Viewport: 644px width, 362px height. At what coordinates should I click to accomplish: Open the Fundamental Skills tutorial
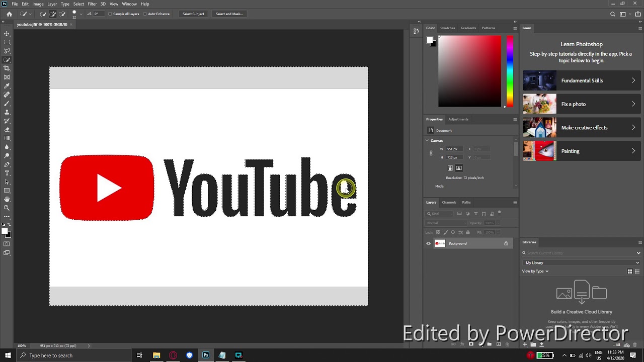(582, 80)
